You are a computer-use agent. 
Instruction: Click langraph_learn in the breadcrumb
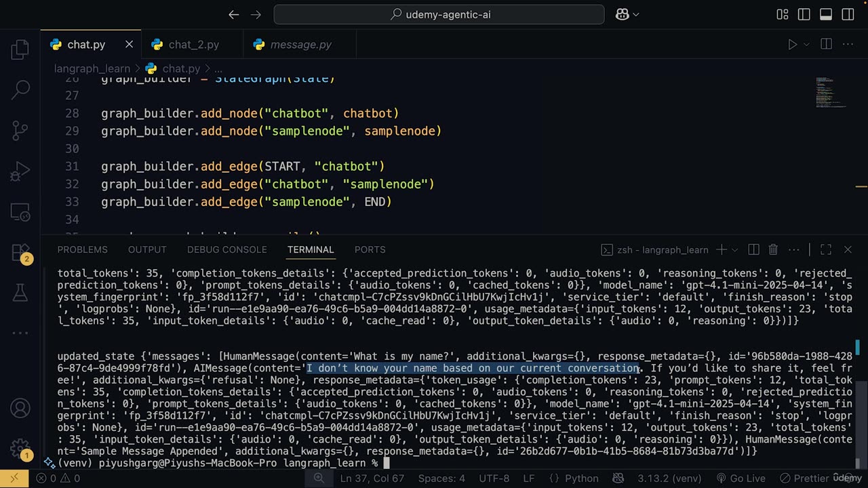[92, 68]
